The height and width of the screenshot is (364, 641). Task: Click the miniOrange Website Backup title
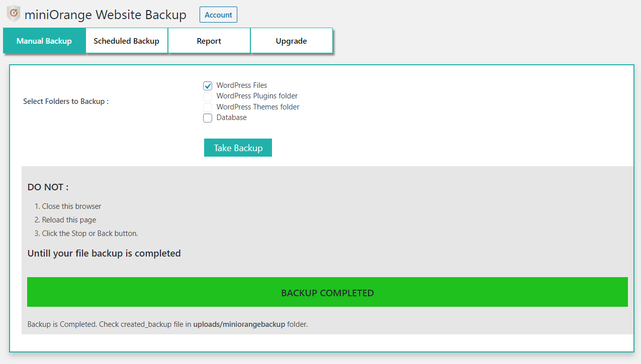tap(106, 15)
